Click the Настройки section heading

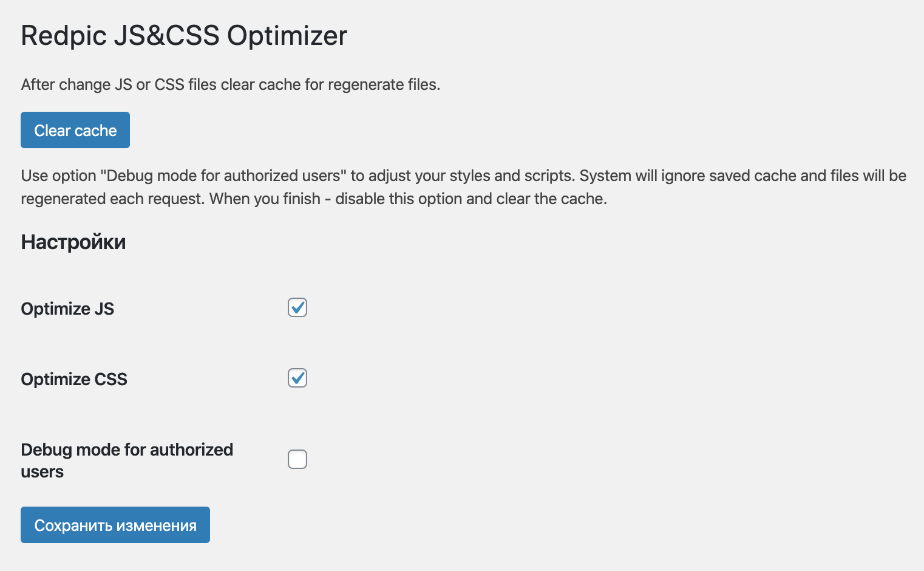(73, 242)
